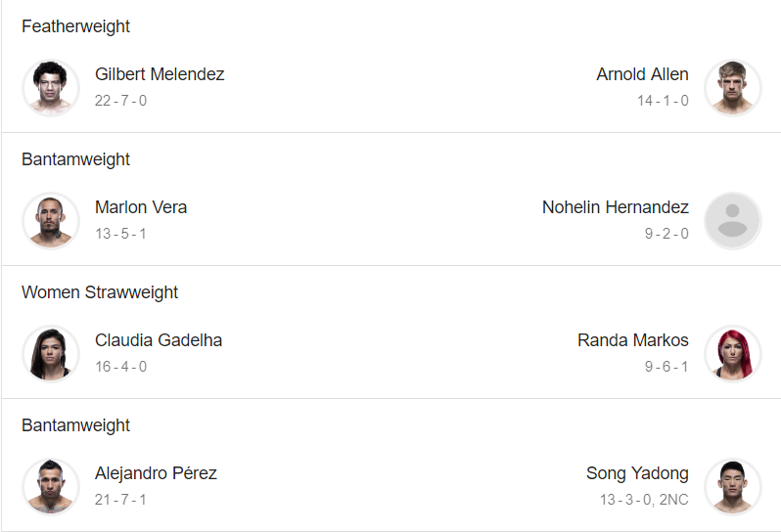Click Claudia Gadelha's fighter photo
Viewport: 781px width, 532px height.
51,353
